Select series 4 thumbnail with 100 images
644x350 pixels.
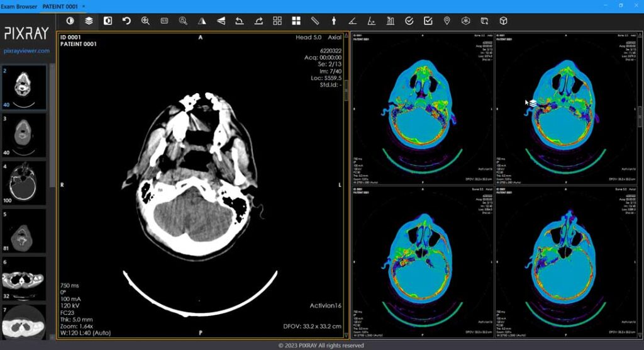click(x=25, y=183)
